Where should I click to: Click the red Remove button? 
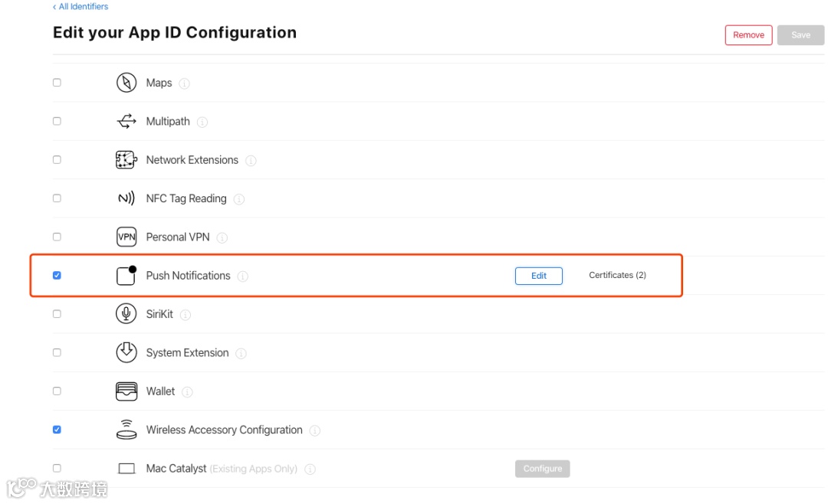748,35
